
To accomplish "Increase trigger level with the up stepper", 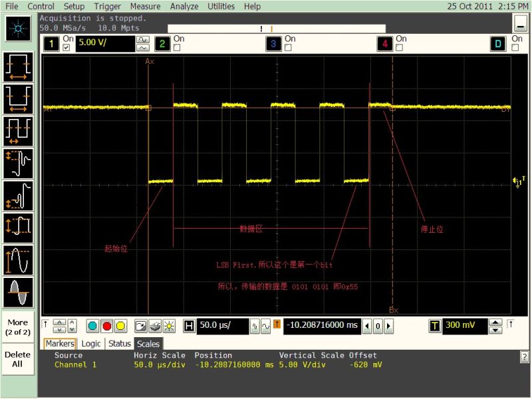I will (495, 323).
